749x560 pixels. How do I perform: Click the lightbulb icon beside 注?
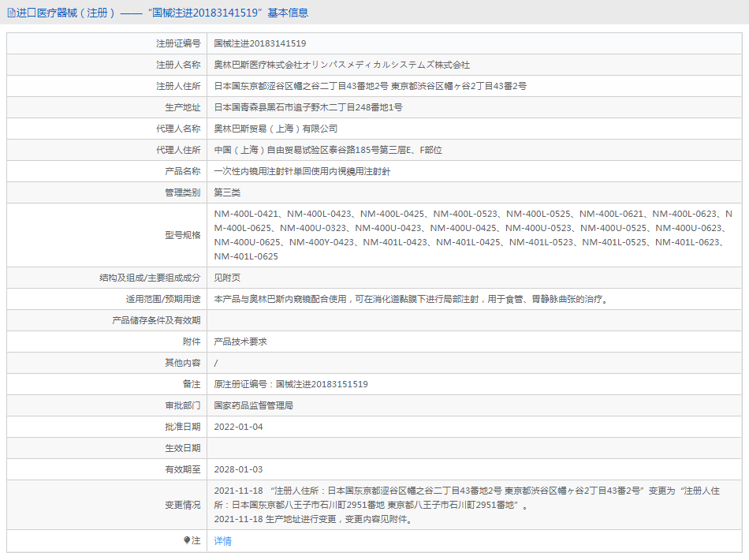[187, 540]
